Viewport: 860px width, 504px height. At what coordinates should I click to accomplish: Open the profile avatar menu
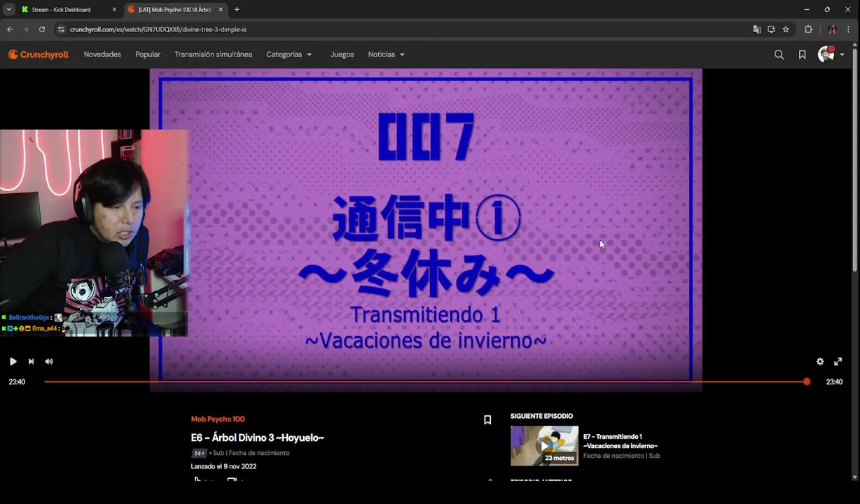tap(831, 55)
